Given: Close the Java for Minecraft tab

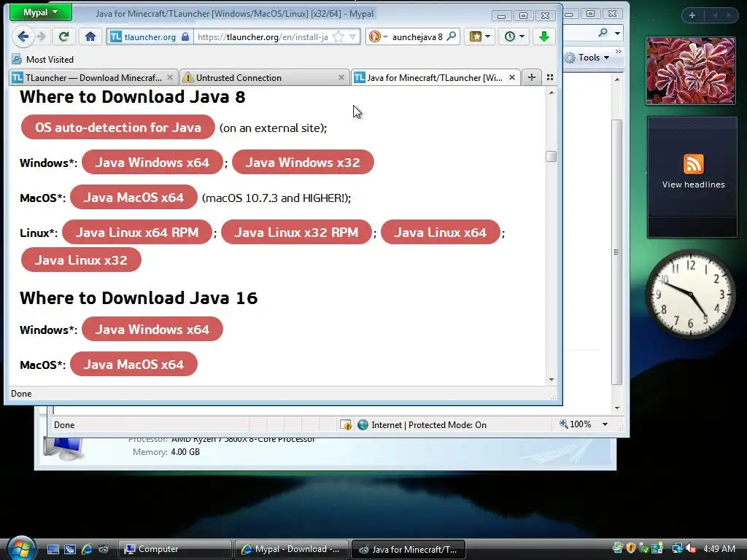Looking at the screenshot, I should coord(512,77).
